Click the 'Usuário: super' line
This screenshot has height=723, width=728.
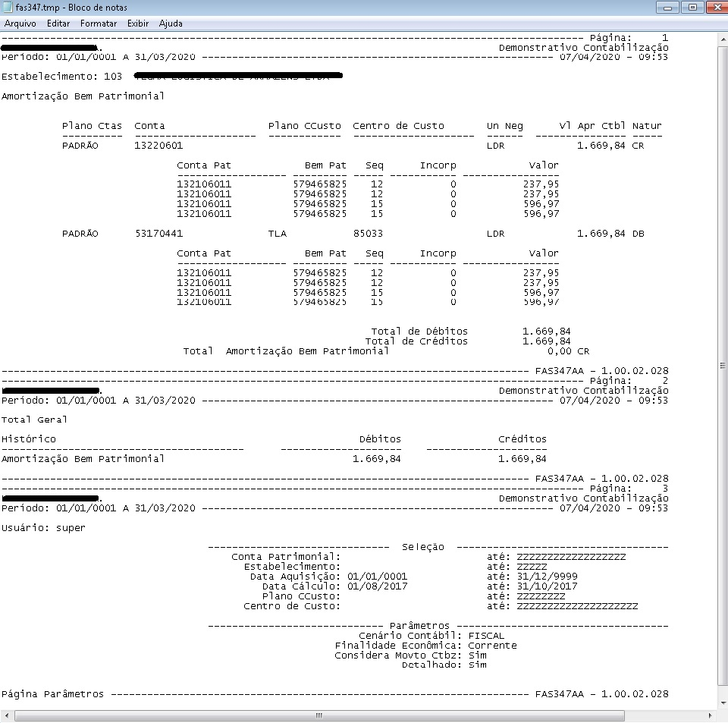click(44, 528)
